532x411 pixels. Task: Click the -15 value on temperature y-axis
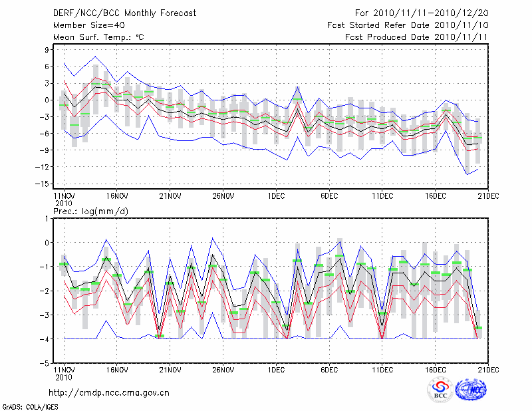(46, 184)
